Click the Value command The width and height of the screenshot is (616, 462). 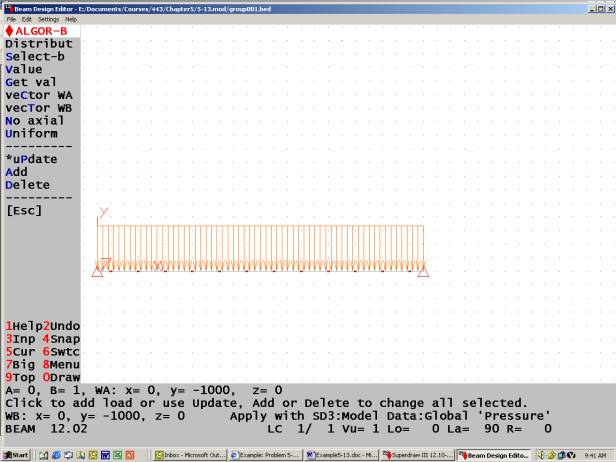pyautogui.click(x=24, y=70)
